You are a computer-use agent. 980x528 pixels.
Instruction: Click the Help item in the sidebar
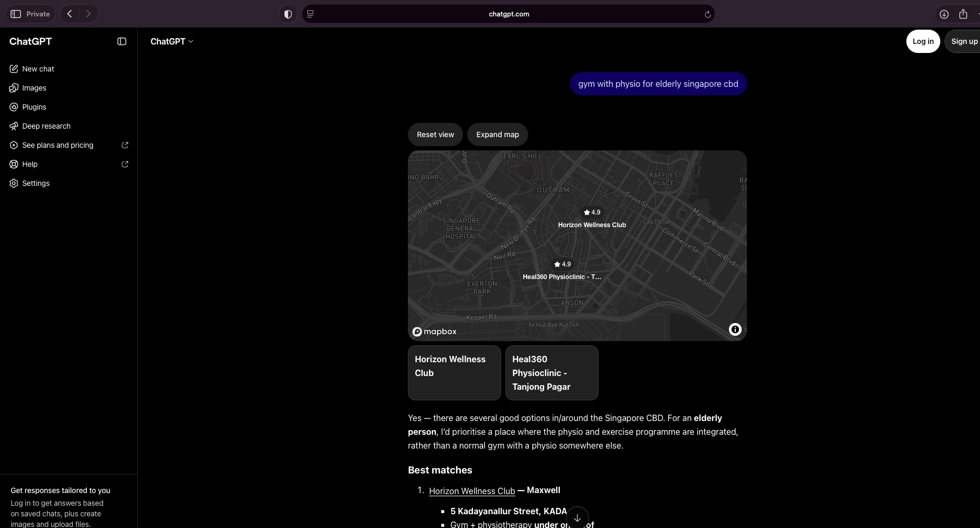coord(69,164)
